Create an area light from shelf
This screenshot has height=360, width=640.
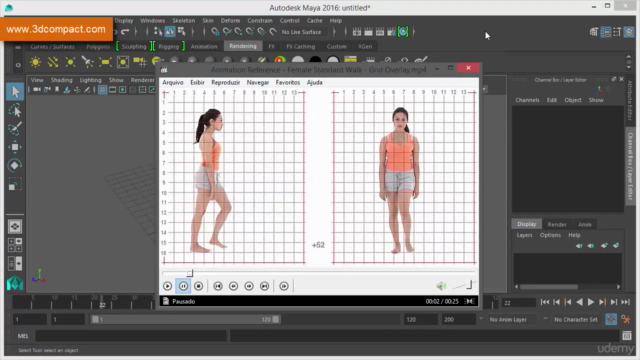click(x=105, y=62)
